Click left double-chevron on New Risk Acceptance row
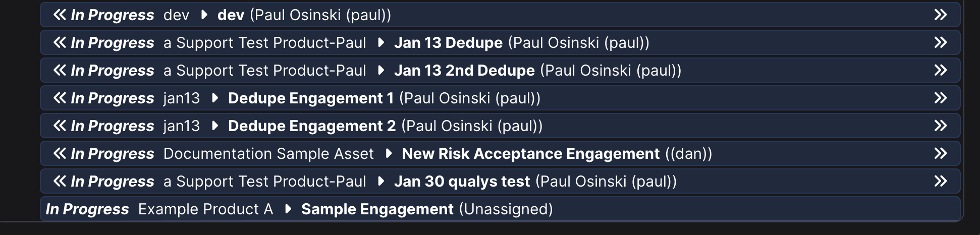 [x=60, y=154]
